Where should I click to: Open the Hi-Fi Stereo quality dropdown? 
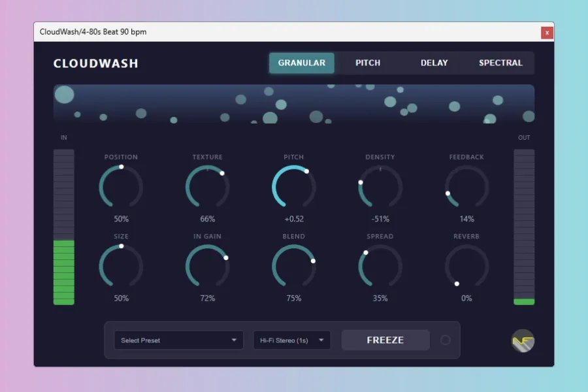pyautogui.click(x=291, y=340)
